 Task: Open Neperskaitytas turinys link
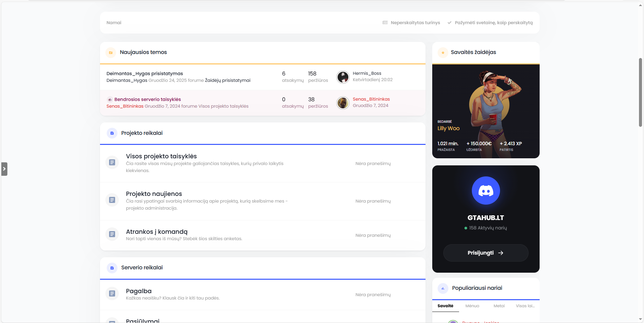(x=415, y=23)
